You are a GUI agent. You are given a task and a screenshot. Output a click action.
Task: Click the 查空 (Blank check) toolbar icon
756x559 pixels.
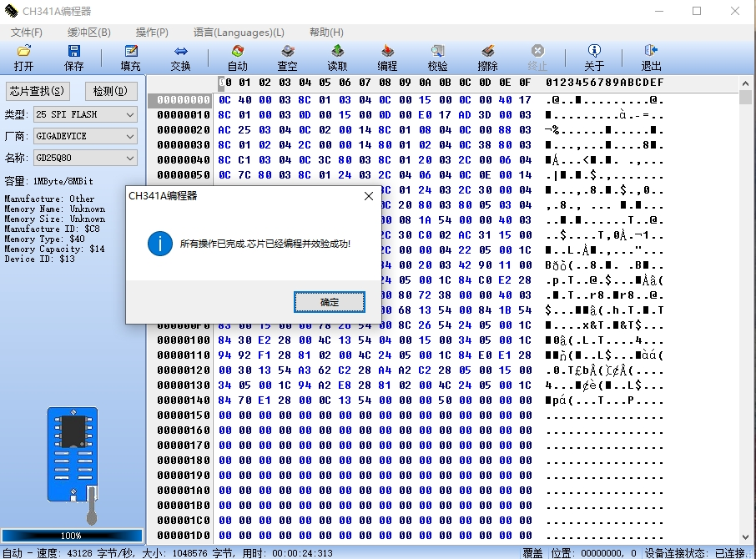click(287, 58)
